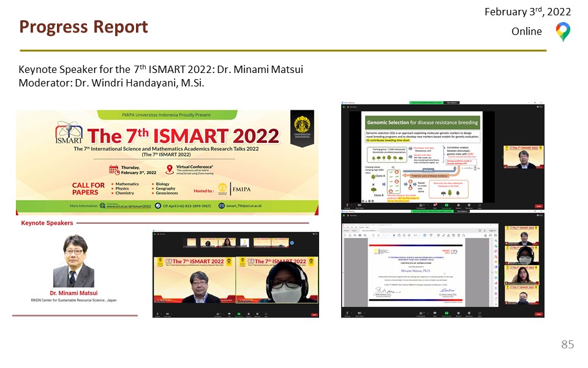Select speaker video thumbnail beside the Genomic Selection slide

tap(523, 158)
